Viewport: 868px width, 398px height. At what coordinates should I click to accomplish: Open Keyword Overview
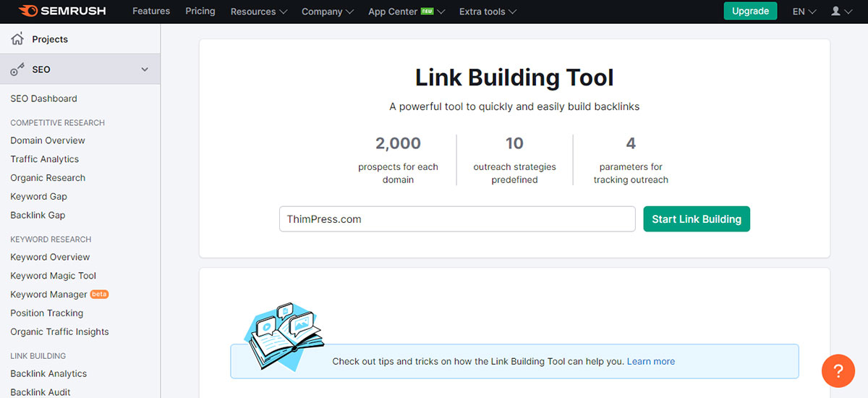[50, 257]
